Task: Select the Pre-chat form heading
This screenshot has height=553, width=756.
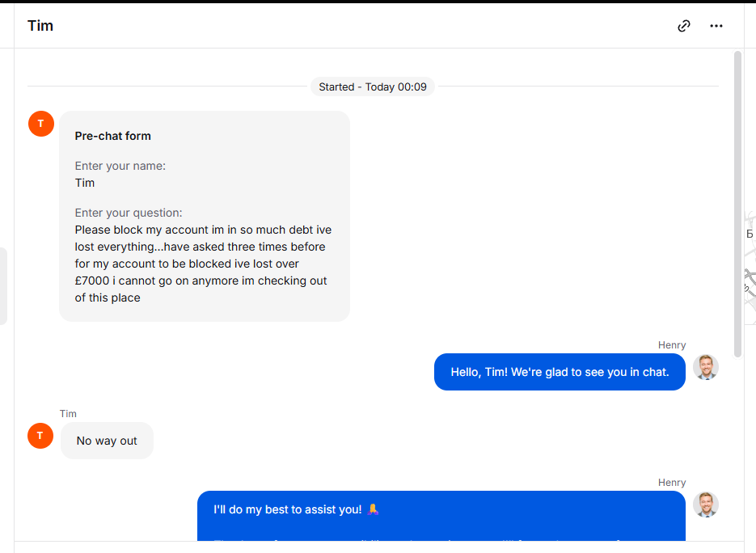Action: click(113, 136)
